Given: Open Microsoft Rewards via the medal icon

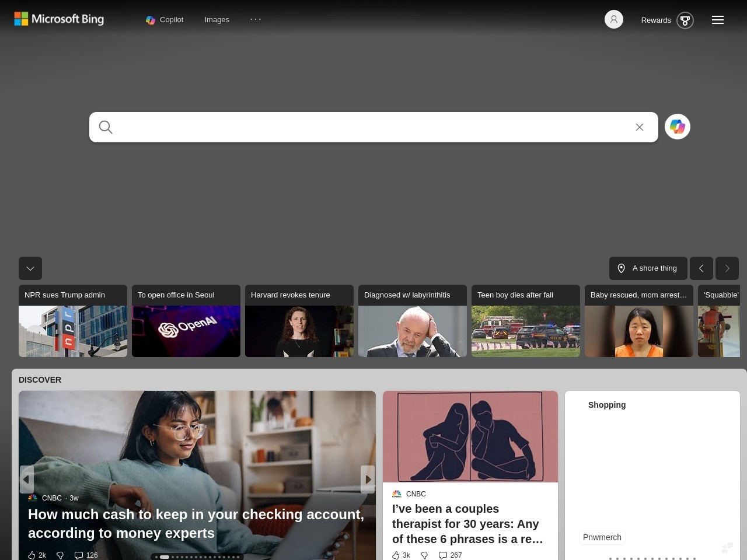Looking at the screenshot, I should [685, 20].
